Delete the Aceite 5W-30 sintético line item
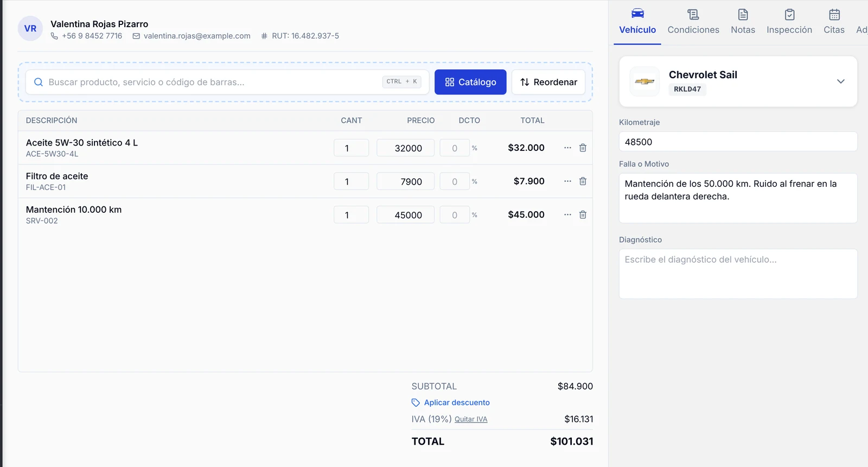This screenshot has height=467, width=868. pyautogui.click(x=583, y=148)
